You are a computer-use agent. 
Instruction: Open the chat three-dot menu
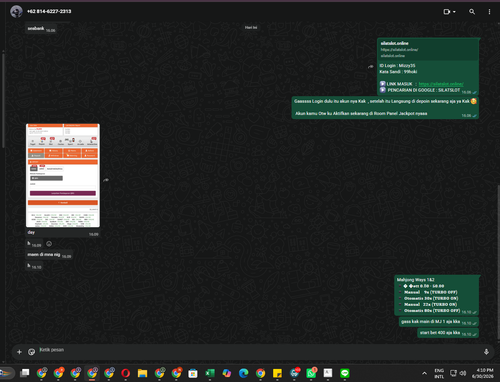pyautogui.click(x=489, y=12)
